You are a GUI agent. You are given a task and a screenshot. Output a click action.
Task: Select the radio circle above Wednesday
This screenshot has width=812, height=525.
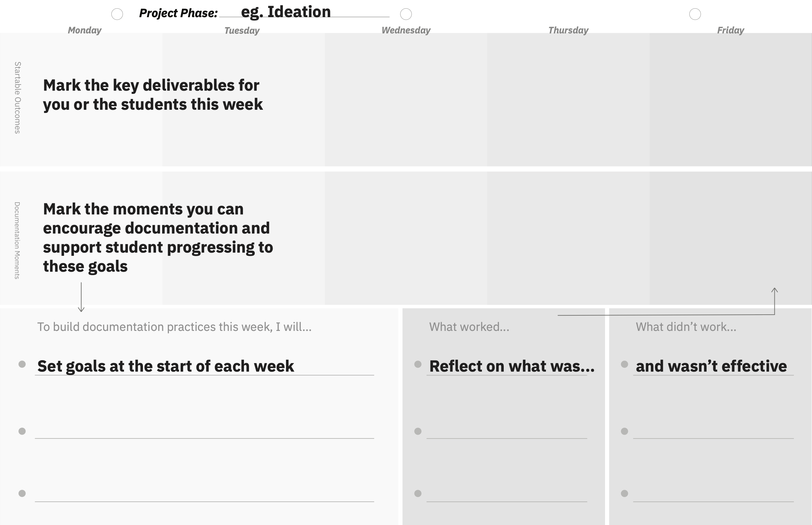406,14
